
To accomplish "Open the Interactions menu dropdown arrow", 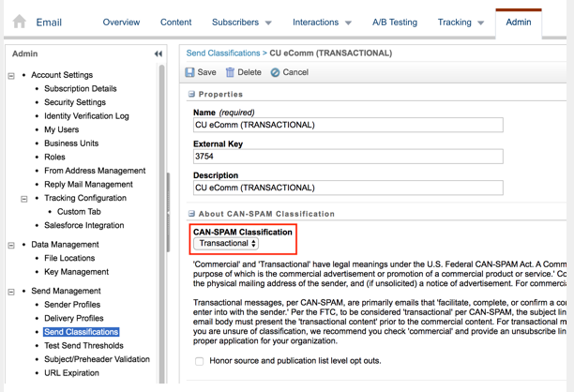I will 348,23.
